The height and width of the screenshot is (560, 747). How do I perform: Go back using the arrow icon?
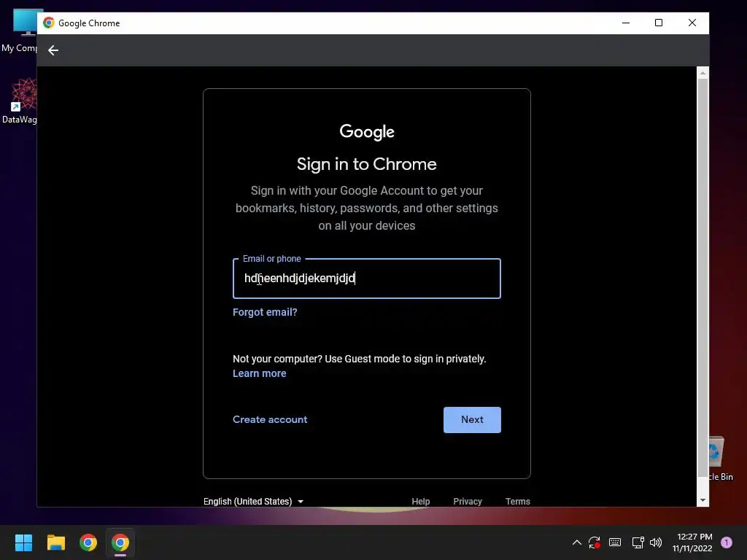[53, 50]
